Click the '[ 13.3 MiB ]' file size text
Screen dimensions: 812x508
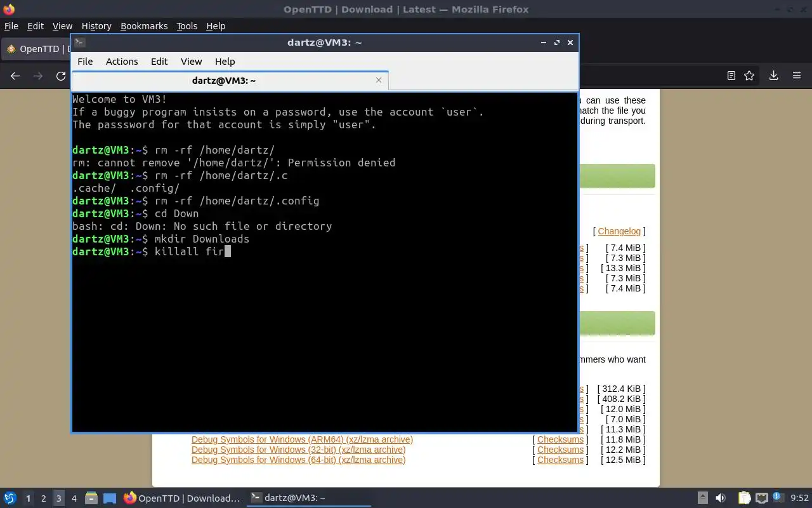[x=623, y=268]
